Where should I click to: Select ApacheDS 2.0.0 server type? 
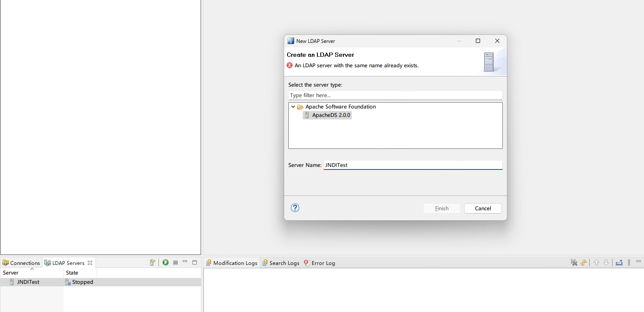(x=327, y=115)
